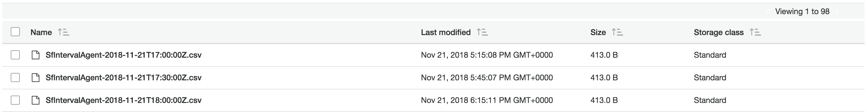868x112 pixels.
Task: Go to next page arrow after Viewing 1 to 98
Action: pos(837,12)
